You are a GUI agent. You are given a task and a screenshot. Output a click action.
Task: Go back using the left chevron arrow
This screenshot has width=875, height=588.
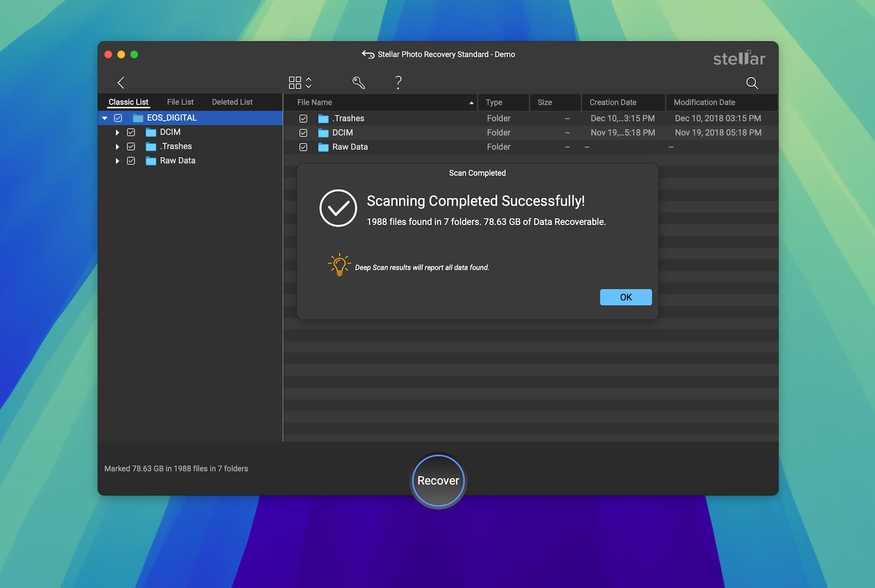tap(121, 83)
